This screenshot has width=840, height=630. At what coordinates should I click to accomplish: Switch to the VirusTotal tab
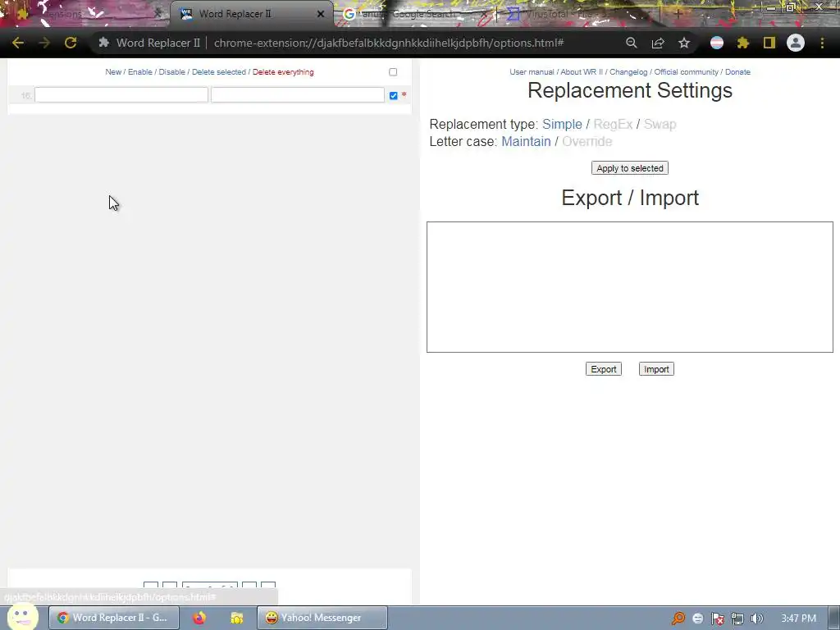tap(578, 14)
